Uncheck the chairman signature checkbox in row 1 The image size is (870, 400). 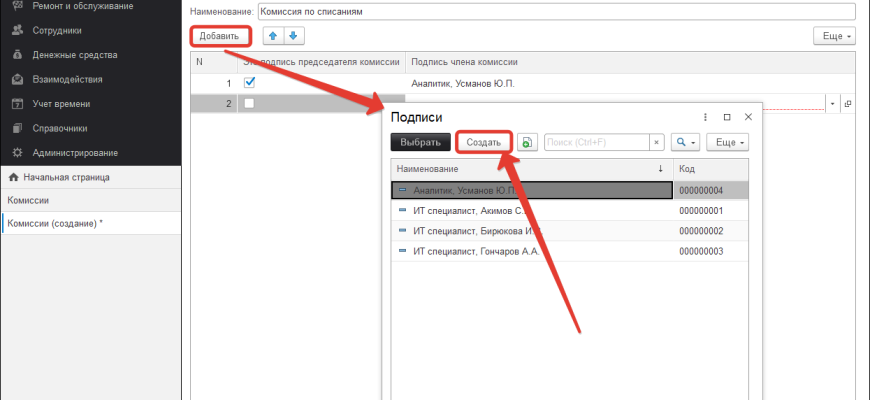coord(250,83)
